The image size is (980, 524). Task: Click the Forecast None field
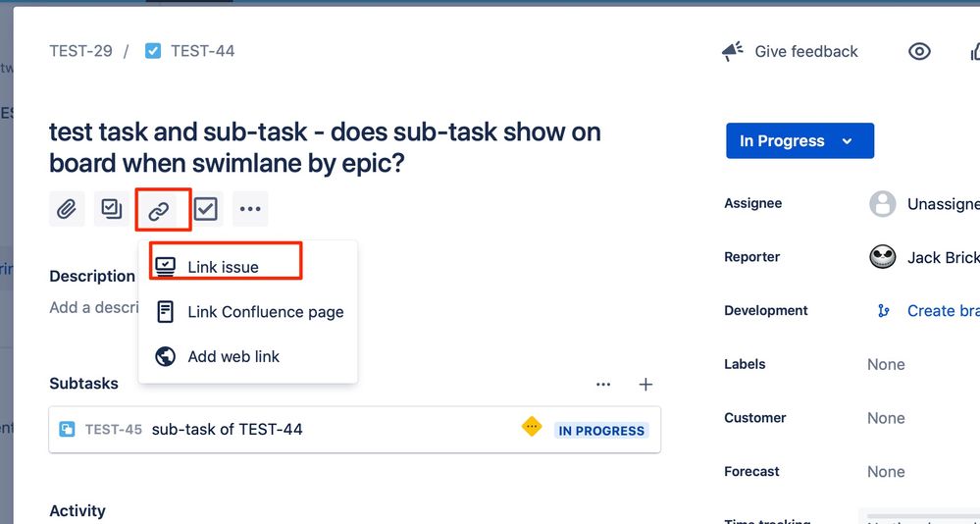[886, 471]
